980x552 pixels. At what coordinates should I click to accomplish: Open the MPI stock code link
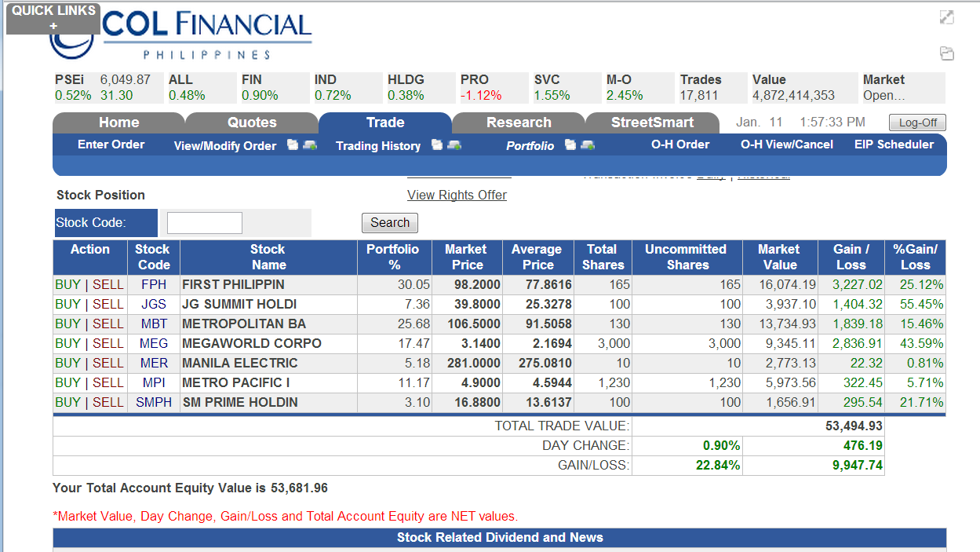coord(154,382)
